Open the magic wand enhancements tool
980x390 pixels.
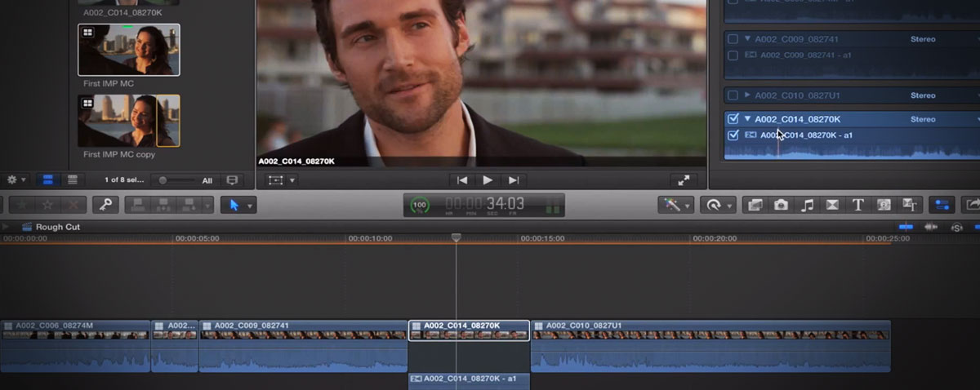click(x=676, y=205)
